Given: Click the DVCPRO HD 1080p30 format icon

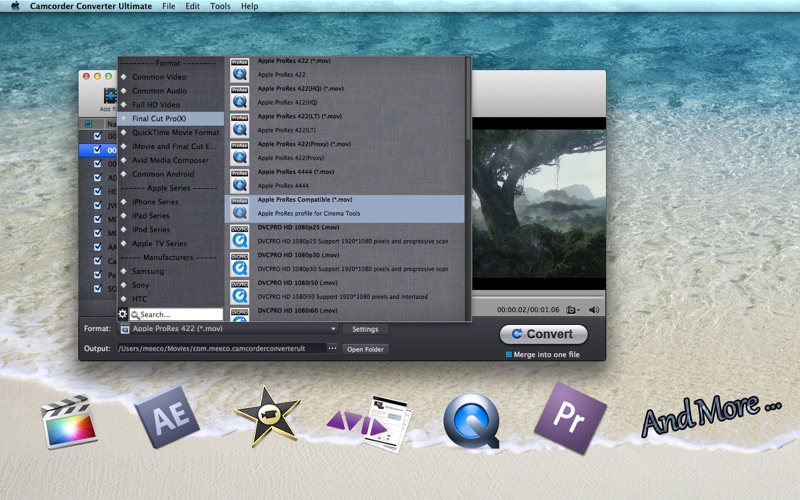Looking at the screenshot, I should click(239, 264).
